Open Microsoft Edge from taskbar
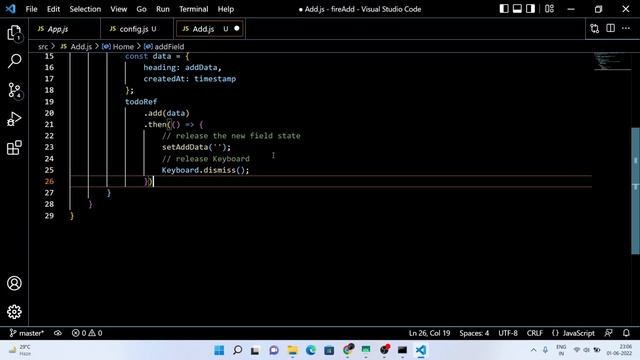 [x=311, y=350]
